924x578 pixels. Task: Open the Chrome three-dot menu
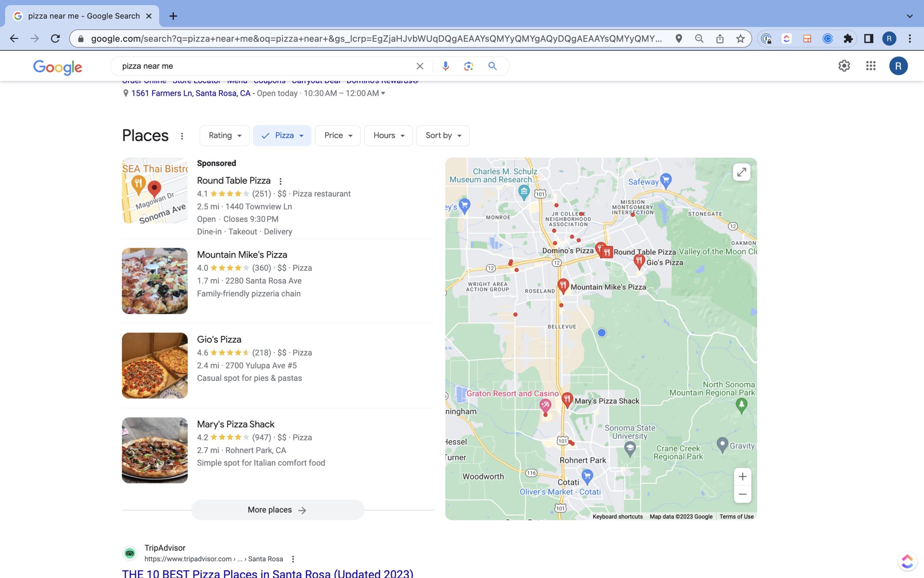click(910, 39)
